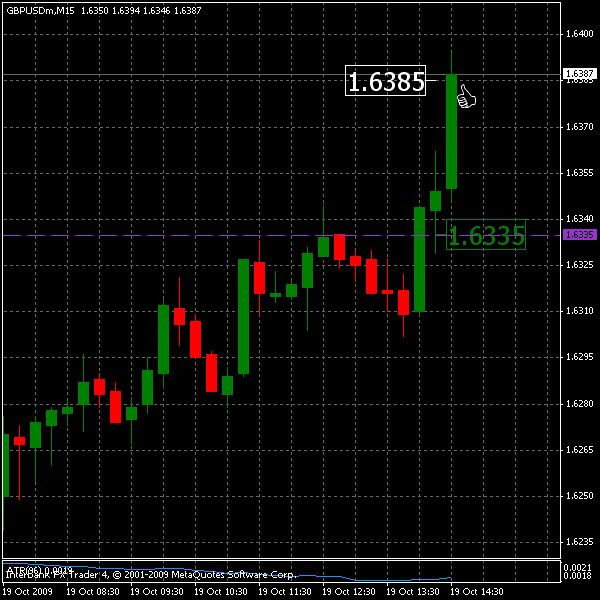Click the 1.6400 price axis label
Image resolution: width=600 pixels, height=600 pixels.
[579, 34]
